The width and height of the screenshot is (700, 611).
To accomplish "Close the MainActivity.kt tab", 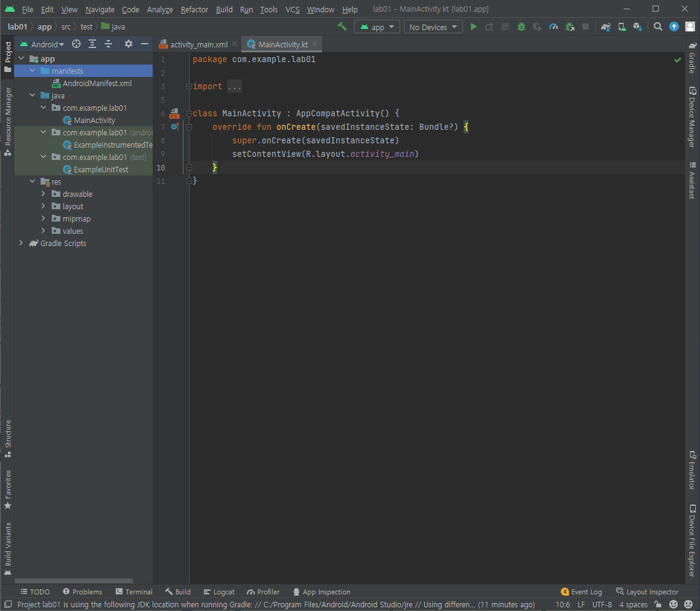I will click(x=315, y=44).
